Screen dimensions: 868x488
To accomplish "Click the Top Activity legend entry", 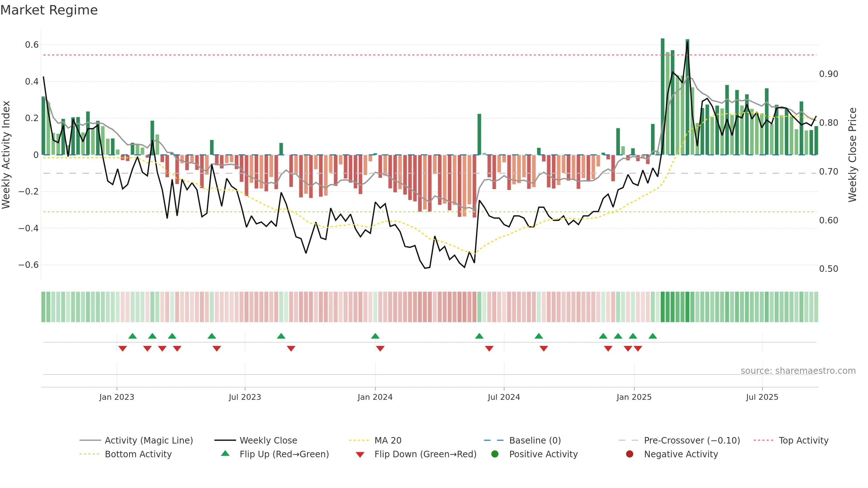I will [x=791, y=440].
